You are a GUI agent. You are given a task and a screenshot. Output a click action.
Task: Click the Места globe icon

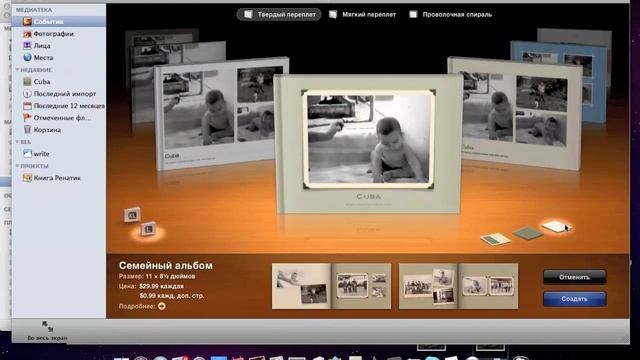click(x=27, y=58)
